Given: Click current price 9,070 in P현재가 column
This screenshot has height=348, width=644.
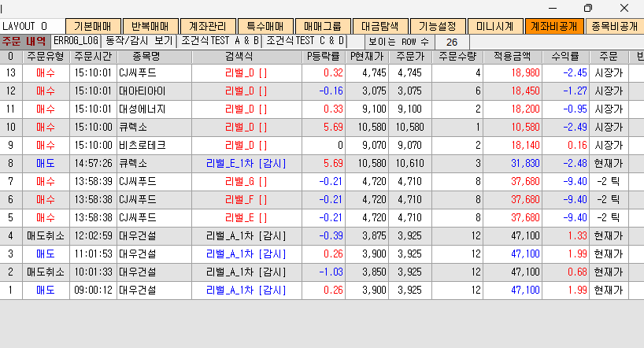Looking at the screenshot, I should (374, 146).
